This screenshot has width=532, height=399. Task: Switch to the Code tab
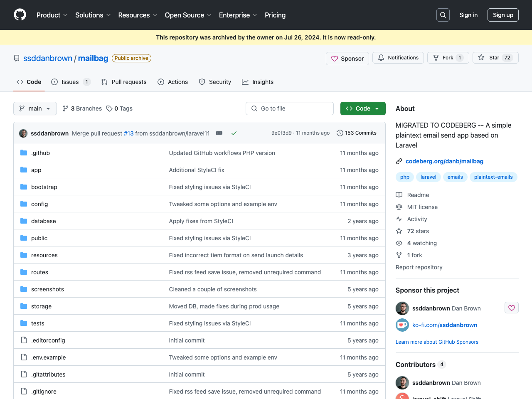point(29,82)
